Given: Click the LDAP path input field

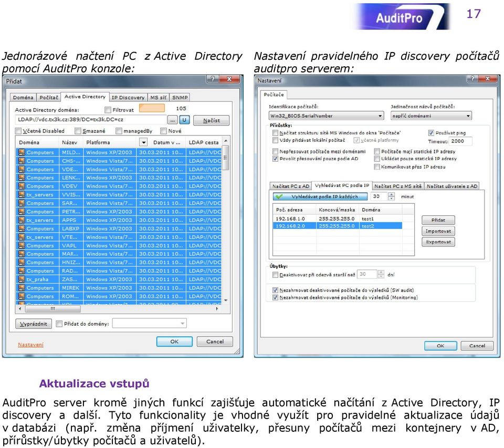Looking at the screenshot, I should pos(91,120).
